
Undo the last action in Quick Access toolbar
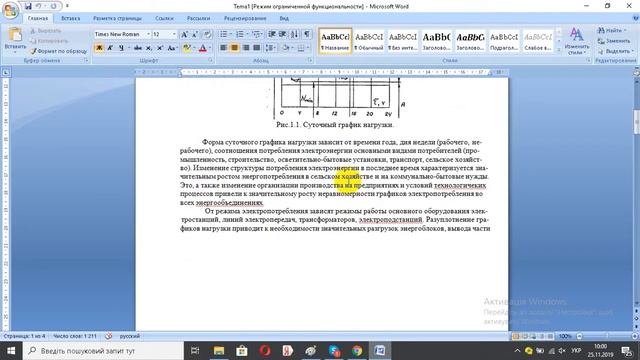tap(39, 6)
